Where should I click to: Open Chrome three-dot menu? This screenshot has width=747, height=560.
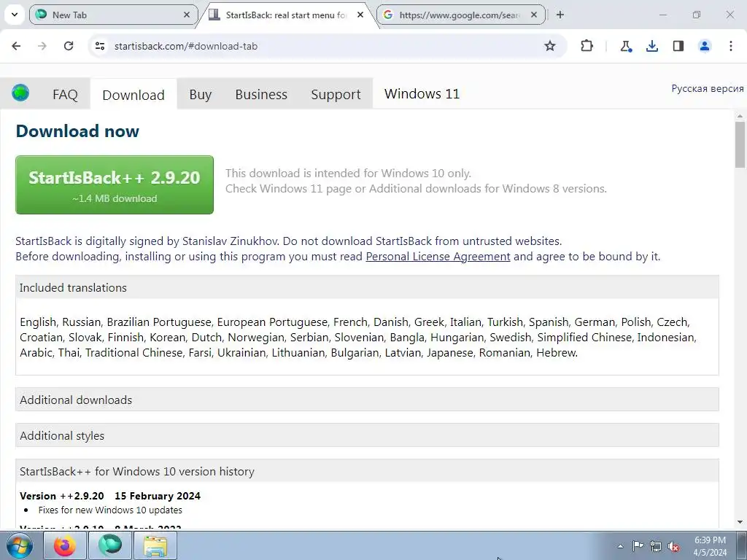click(731, 46)
